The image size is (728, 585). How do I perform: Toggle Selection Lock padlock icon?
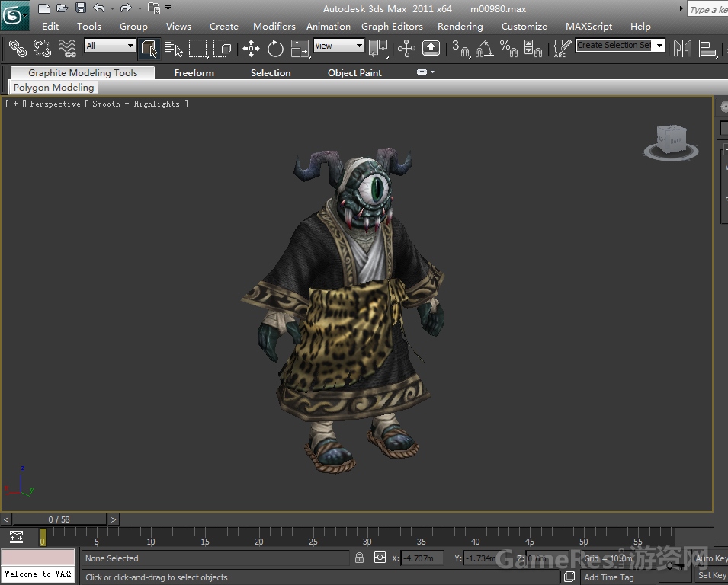click(x=359, y=558)
